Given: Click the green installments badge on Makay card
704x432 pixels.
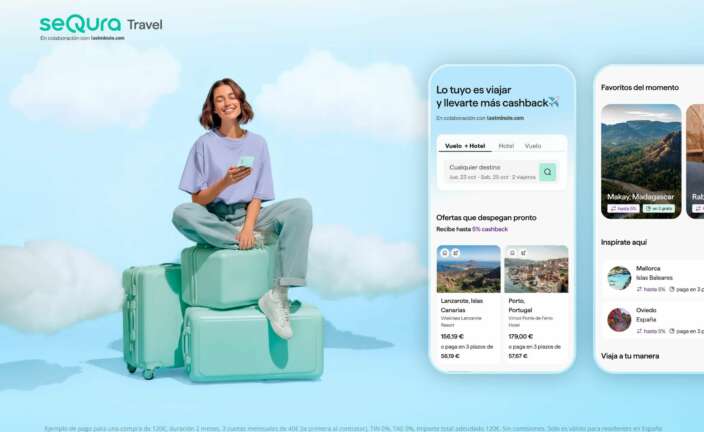Looking at the screenshot, I should coord(659,208).
